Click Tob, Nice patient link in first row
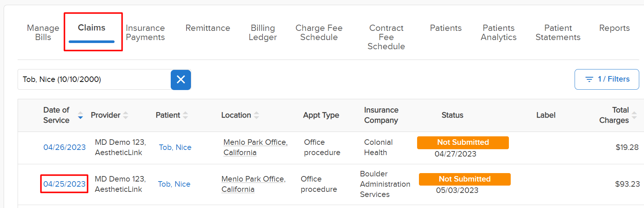644x208 pixels. pyautogui.click(x=175, y=147)
